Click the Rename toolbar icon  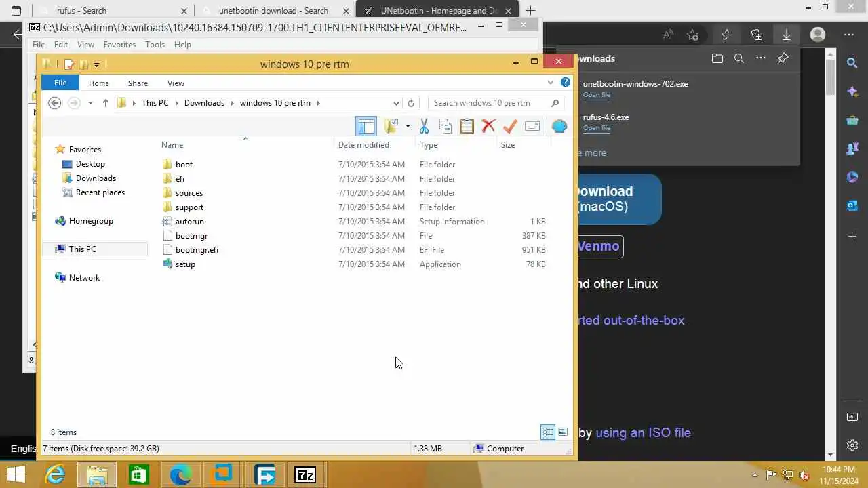pos(532,126)
